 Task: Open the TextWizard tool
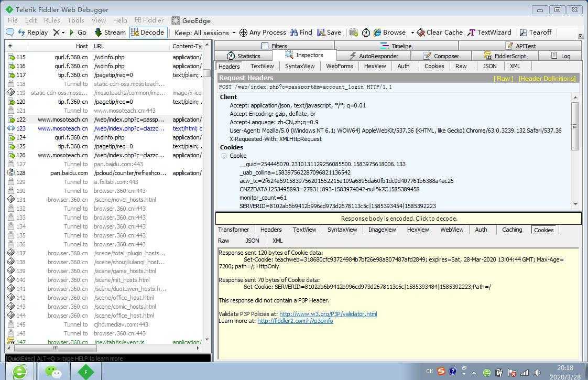click(489, 32)
